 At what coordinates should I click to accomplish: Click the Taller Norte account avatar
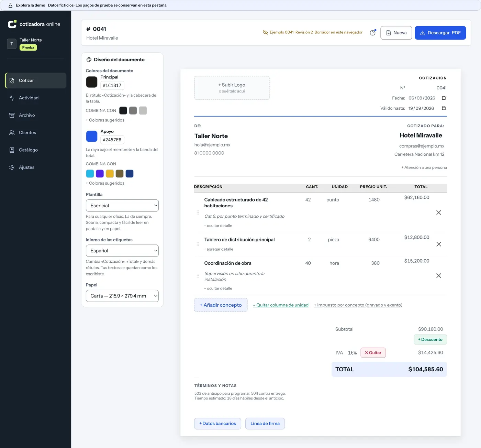click(12, 44)
